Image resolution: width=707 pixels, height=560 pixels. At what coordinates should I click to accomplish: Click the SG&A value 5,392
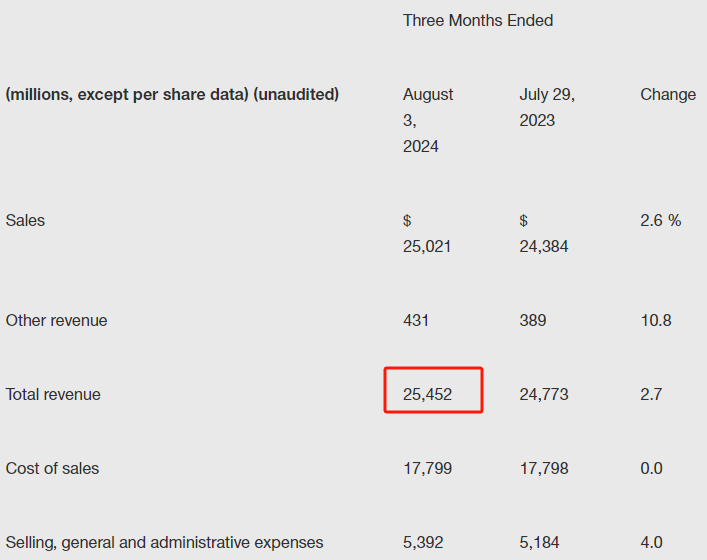point(423,542)
